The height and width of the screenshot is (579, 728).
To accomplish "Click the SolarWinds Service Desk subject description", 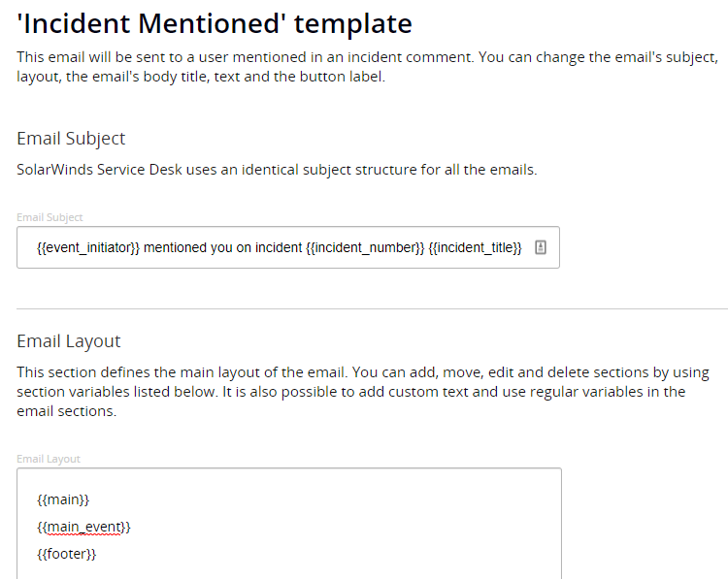I will point(276,170).
